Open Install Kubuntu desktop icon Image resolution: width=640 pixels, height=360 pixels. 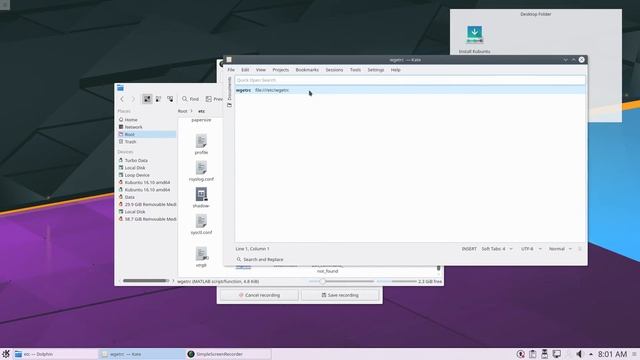pos(474,39)
